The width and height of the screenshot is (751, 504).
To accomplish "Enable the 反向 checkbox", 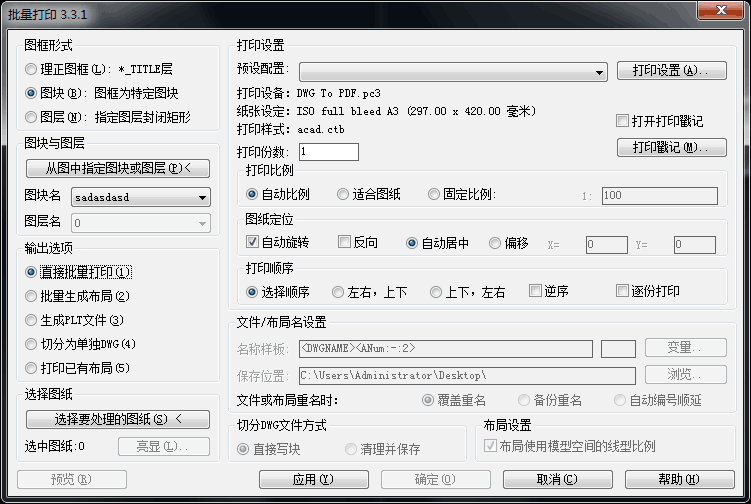I will coord(344,242).
